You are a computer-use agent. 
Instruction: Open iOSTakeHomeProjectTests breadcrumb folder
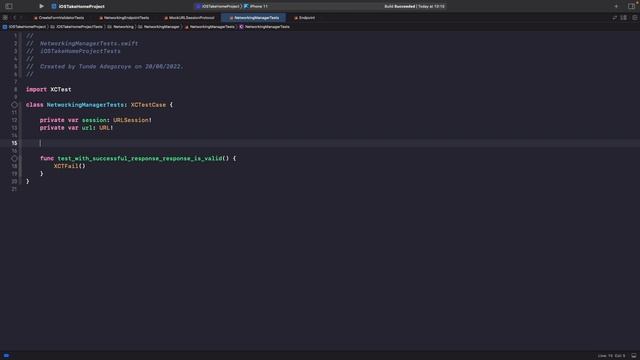point(76,27)
